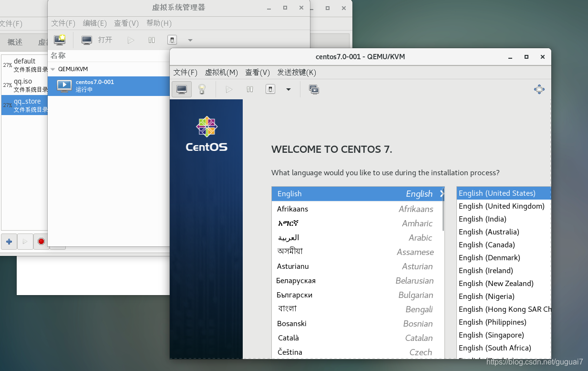
Task: Open 查看(V) menu in centos7.0-001 window
Action: 258,72
